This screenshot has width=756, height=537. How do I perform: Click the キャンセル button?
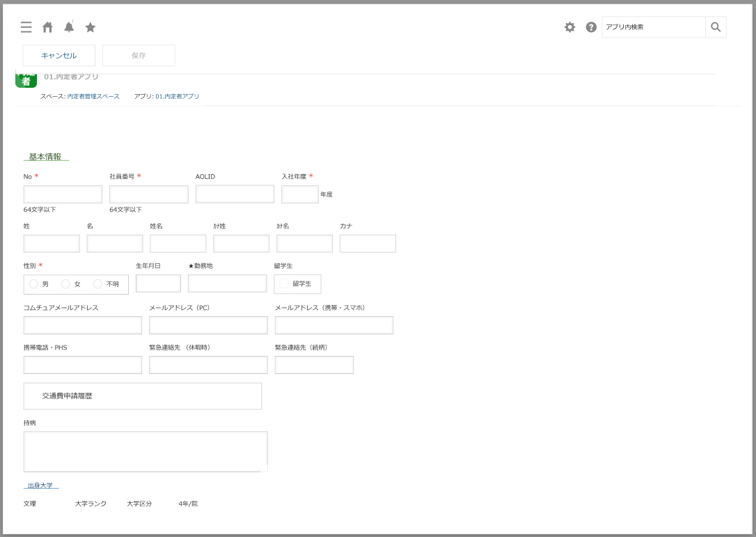pyautogui.click(x=58, y=56)
